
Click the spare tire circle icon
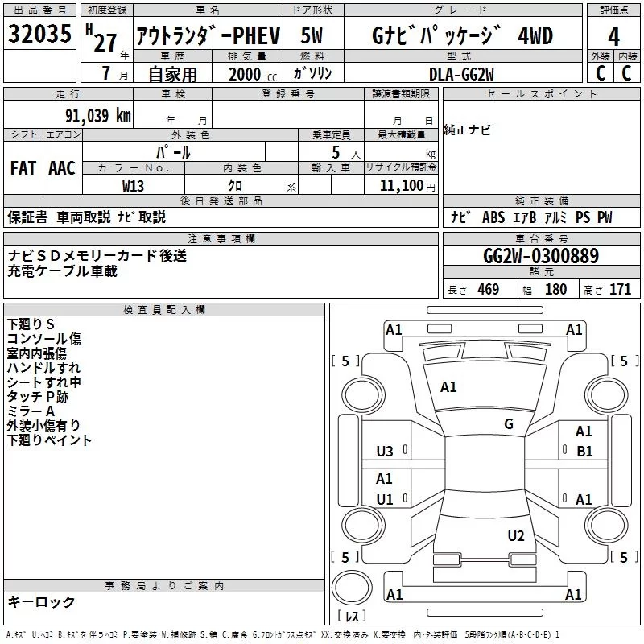pyautogui.click(x=352, y=588)
